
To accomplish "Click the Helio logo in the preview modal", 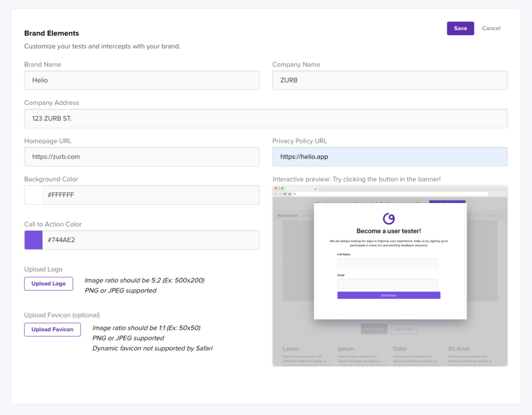I will coord(389,218).
